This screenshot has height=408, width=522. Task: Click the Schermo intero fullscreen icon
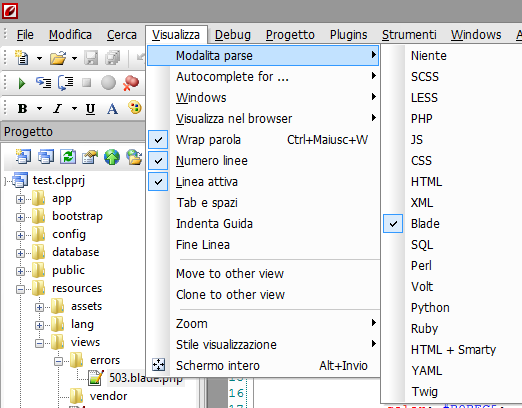(x=158, y=365)
